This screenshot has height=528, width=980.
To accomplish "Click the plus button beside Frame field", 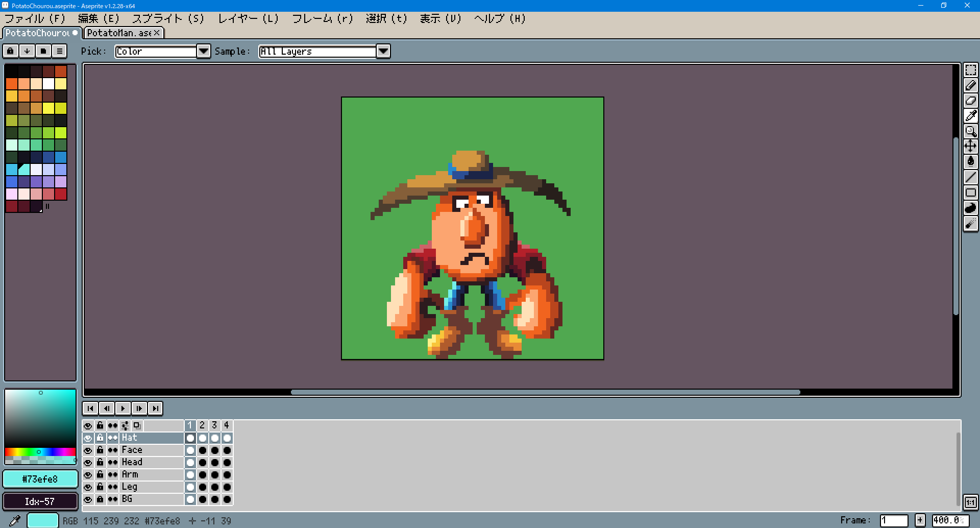I will tap(920, 521).
